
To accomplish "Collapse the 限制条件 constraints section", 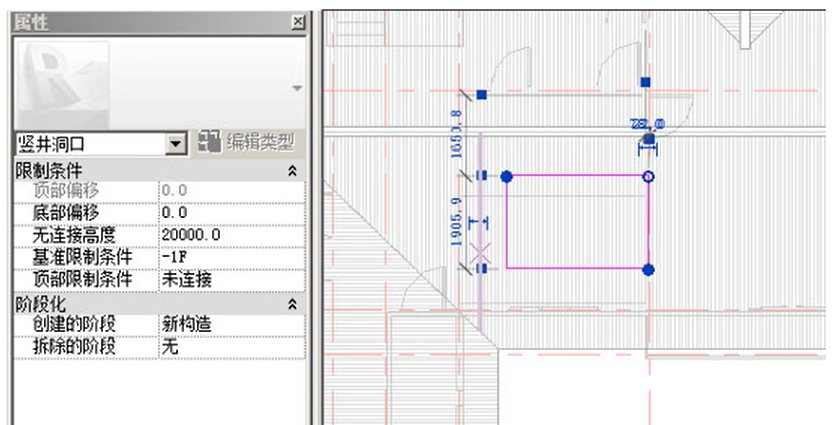I will (292, 170).
